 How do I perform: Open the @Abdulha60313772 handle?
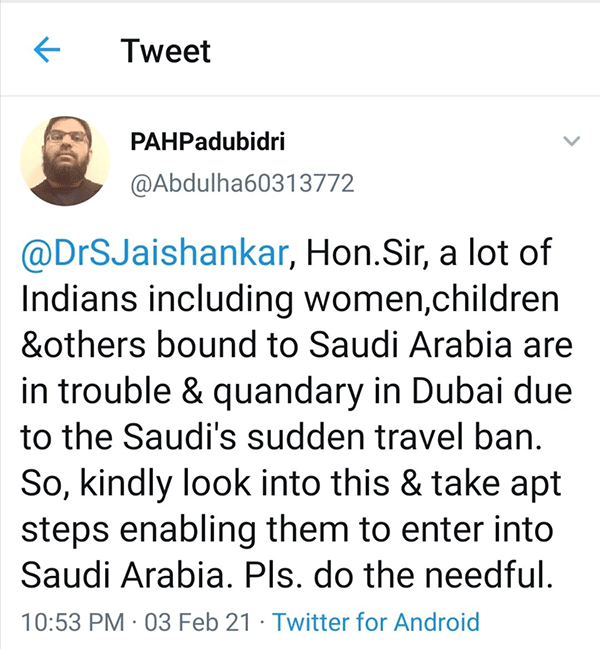click(243, 184)
